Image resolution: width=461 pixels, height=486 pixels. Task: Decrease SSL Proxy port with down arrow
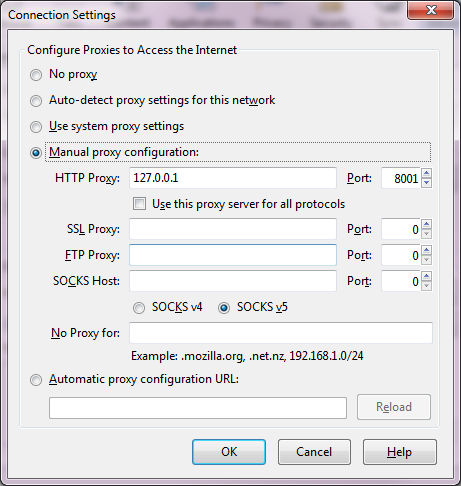click(426, 234)
